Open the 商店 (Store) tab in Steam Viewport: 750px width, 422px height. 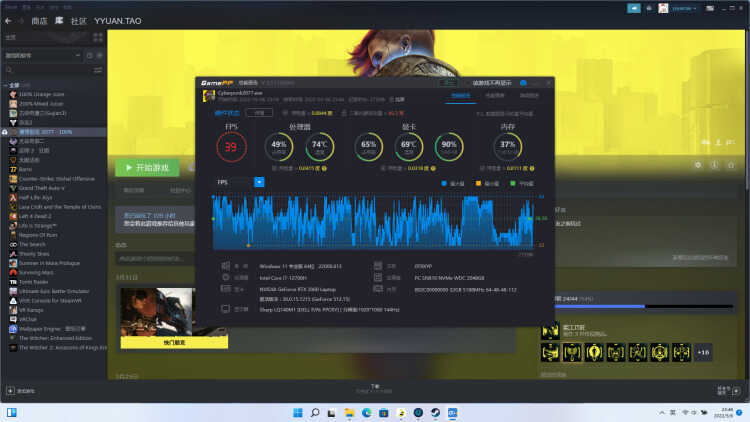point(39,21)
